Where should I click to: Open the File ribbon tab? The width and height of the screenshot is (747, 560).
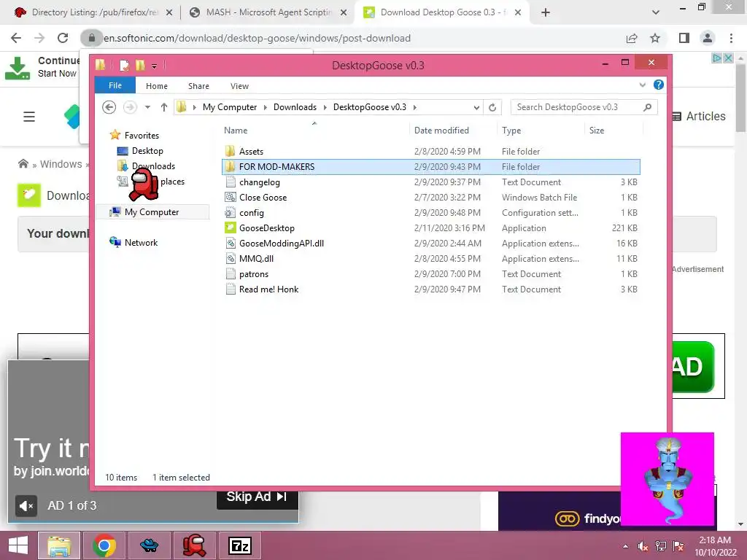pos(115,85)
